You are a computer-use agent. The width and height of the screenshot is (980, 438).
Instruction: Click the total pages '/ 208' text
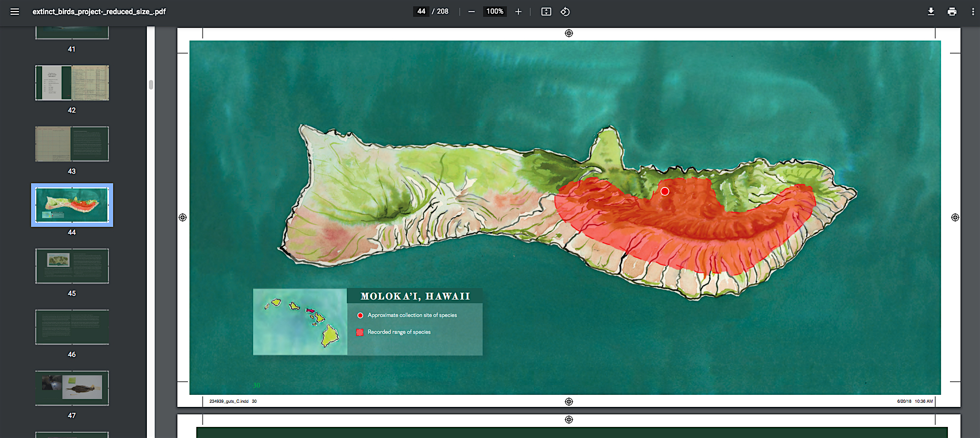point(441,12)
